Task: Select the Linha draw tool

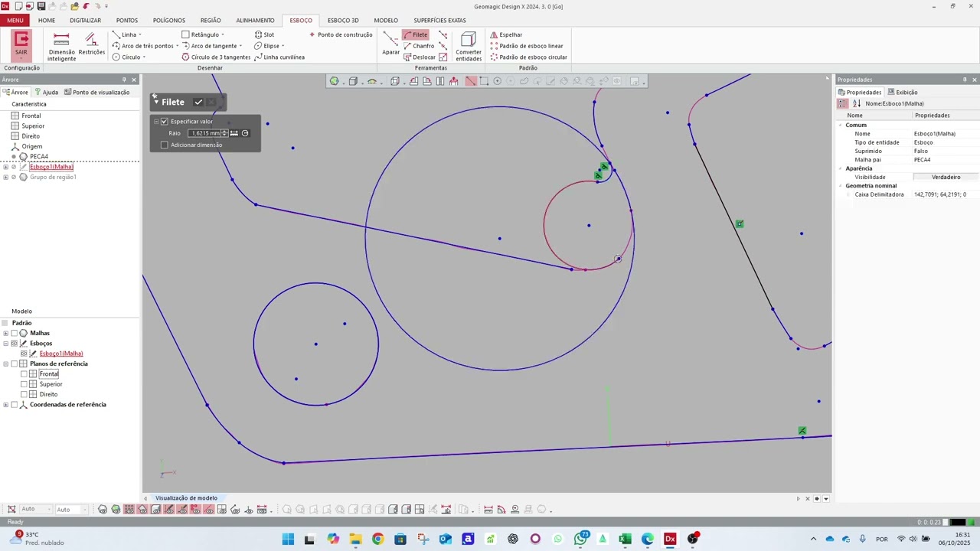Action: pyautogui.click(x=125, y=34)
